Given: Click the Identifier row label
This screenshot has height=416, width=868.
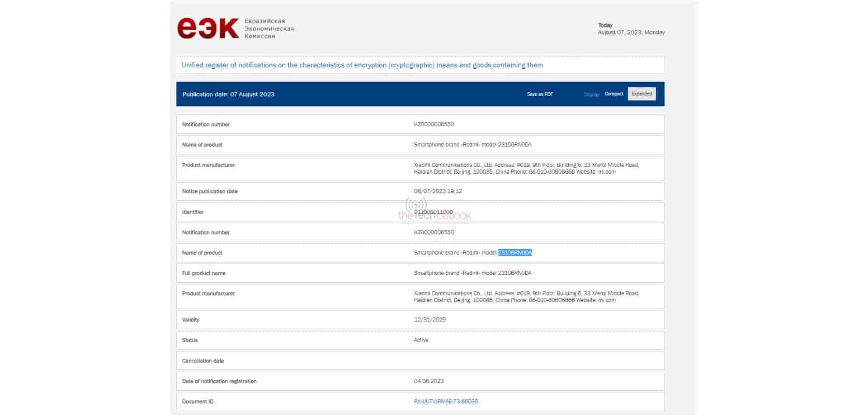Looking at the screenshot, I should click(193, 212).
